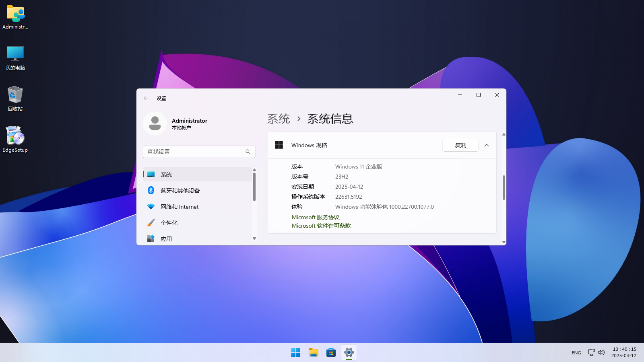The height and width of the screenshot is (362, 644).
Task: Maximize the Settings window
Action: pos(479,95)
